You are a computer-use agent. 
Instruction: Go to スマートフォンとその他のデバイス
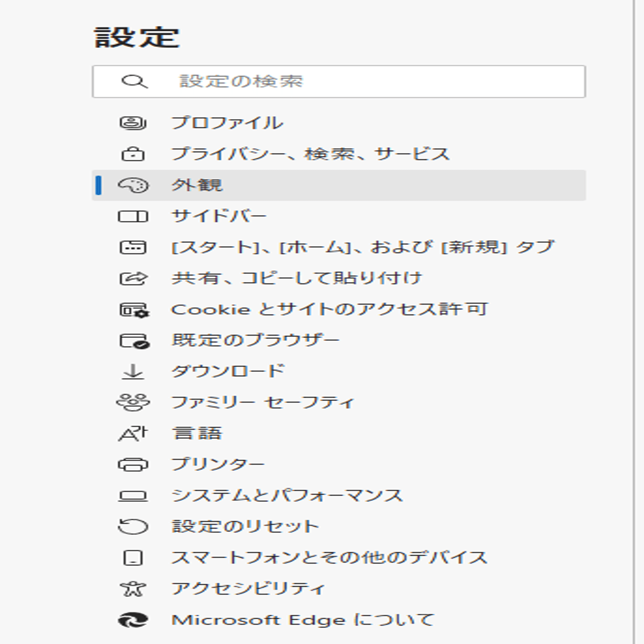click(x=329, y=558)
